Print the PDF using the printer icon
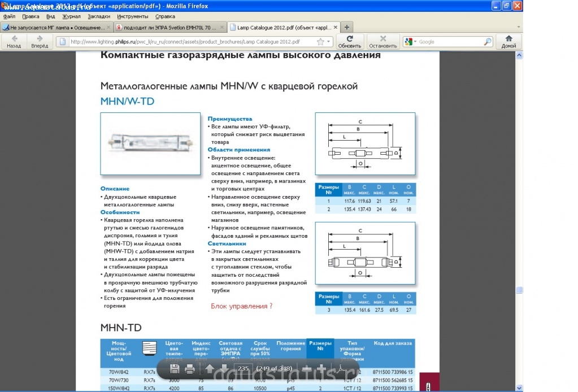578x392 pixels. [190, 368]
